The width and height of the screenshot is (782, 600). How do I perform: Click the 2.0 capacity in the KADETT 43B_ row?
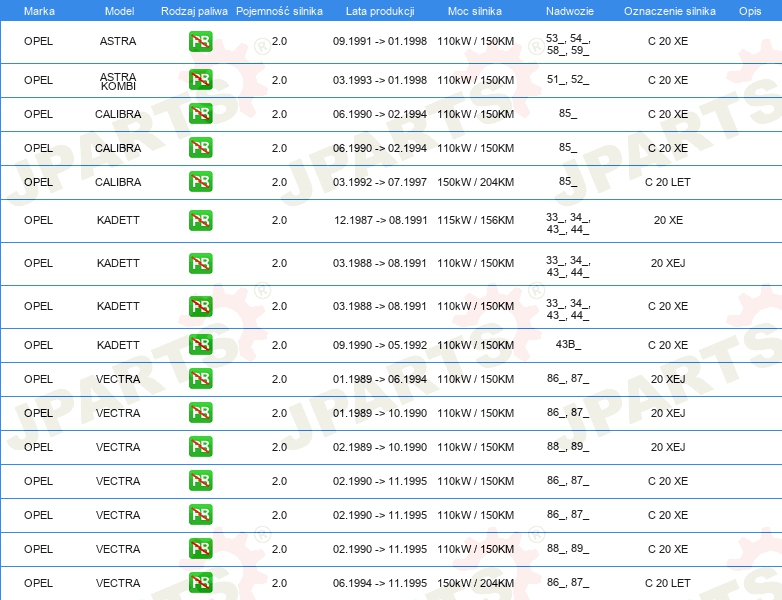(279, 345)
